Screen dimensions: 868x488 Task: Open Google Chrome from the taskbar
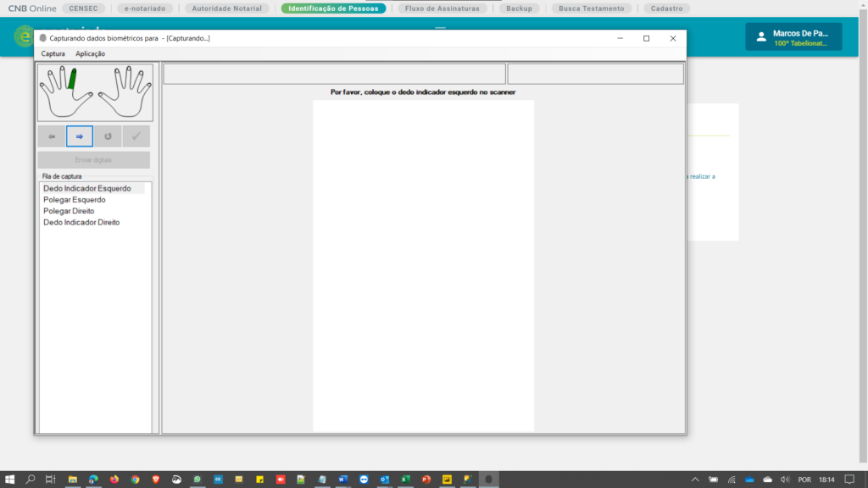tap(135, 479)
